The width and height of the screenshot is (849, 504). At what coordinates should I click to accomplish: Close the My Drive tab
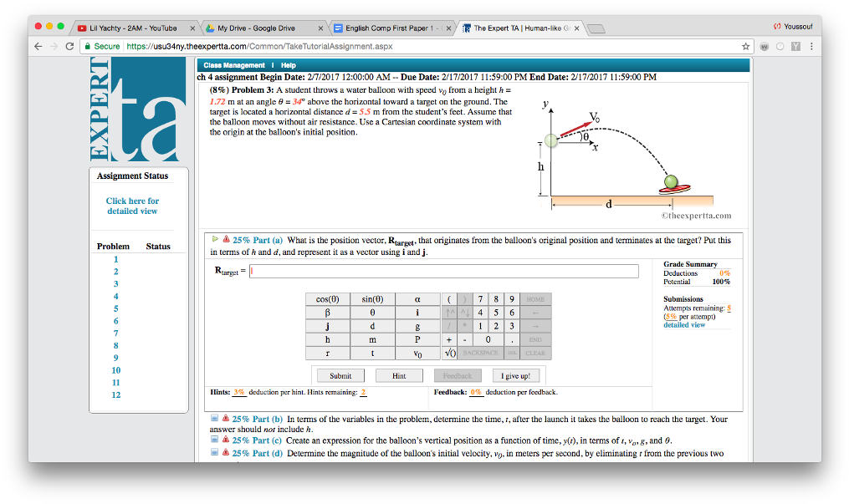(320, 28)
